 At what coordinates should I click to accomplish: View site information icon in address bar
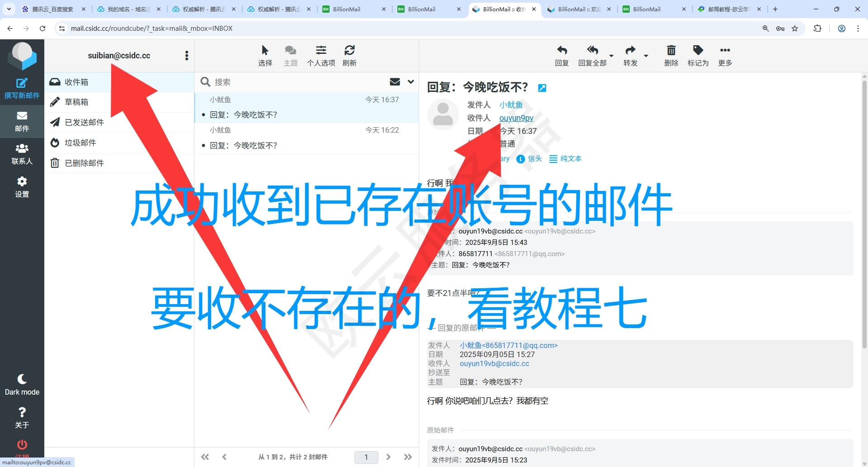point(62,29)
